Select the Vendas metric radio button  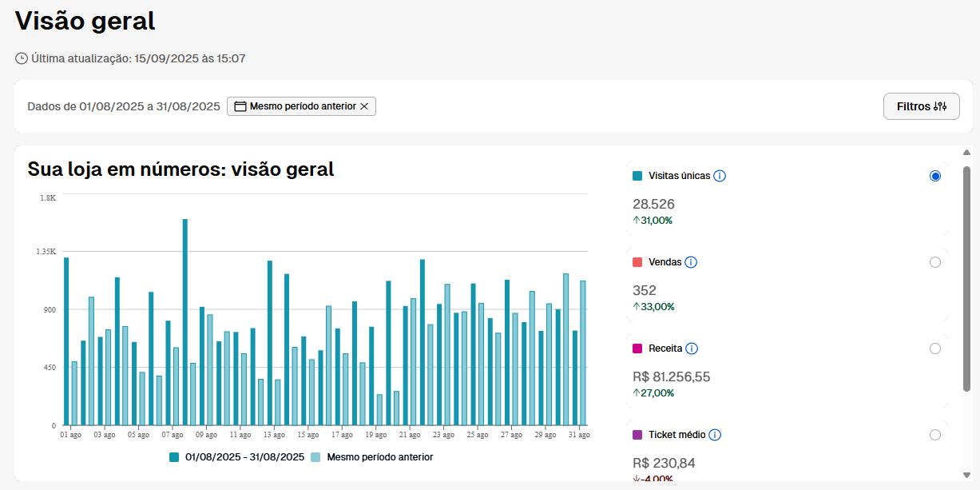tap(935, 262)
